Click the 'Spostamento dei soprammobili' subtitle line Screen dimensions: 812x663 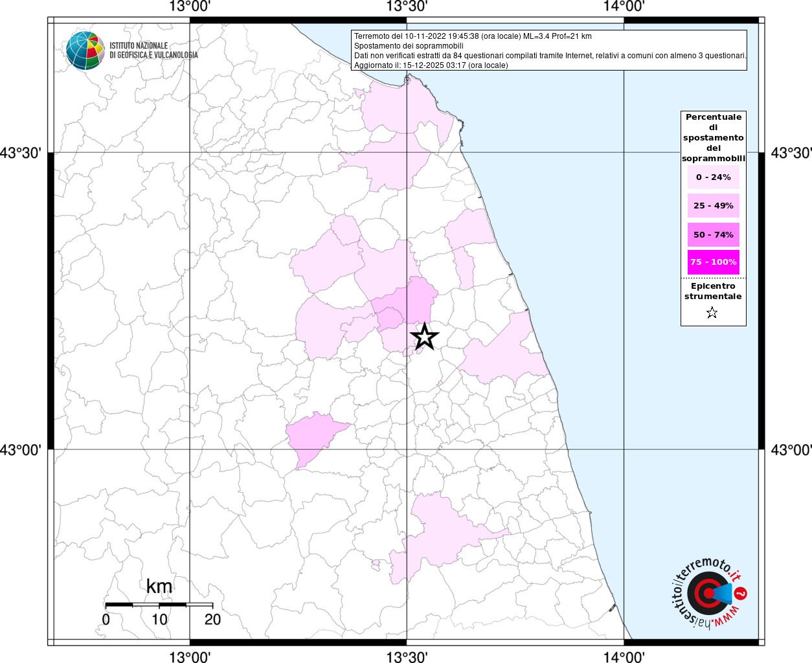(409, 46)
